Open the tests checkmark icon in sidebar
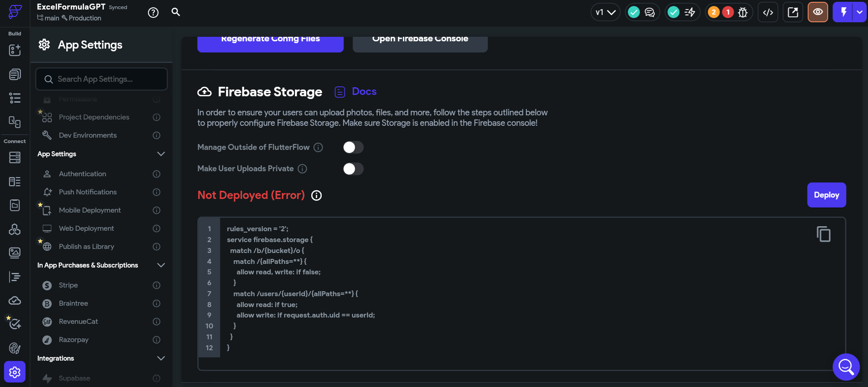Screen dimensions: 868x387 (x=15, y=323)
